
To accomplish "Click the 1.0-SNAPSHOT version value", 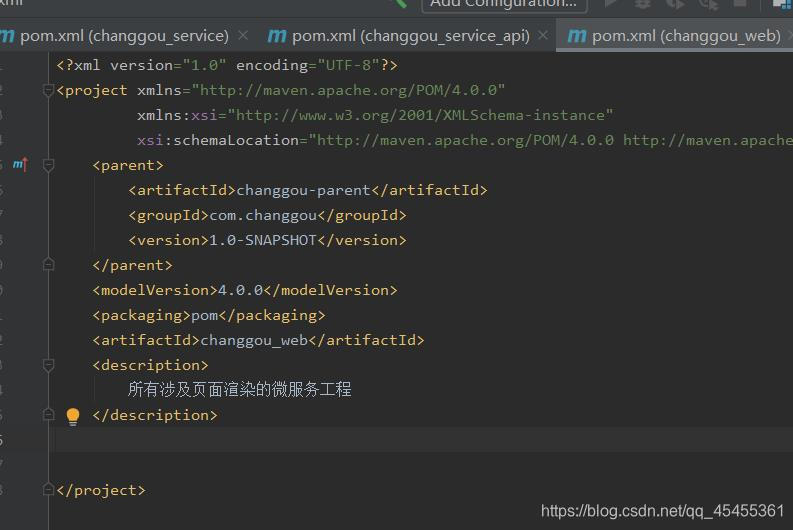I will click(x=263, y=240).
